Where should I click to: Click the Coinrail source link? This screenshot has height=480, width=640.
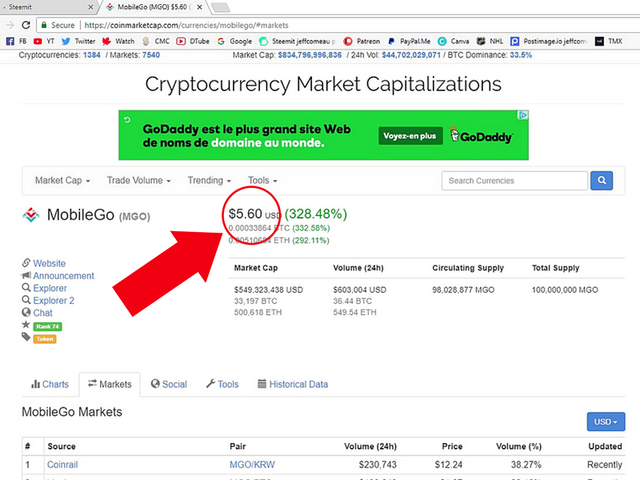(x=62, y=464)
